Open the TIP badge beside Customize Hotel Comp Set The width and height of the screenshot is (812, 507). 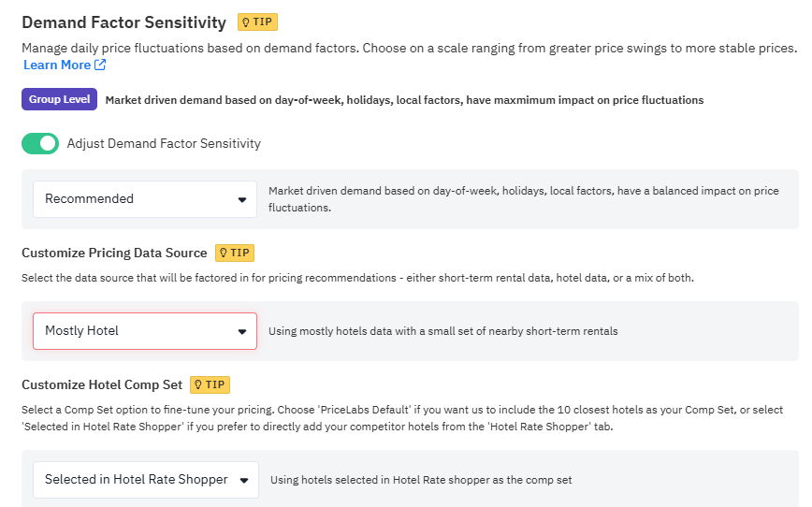click(210, 384)
